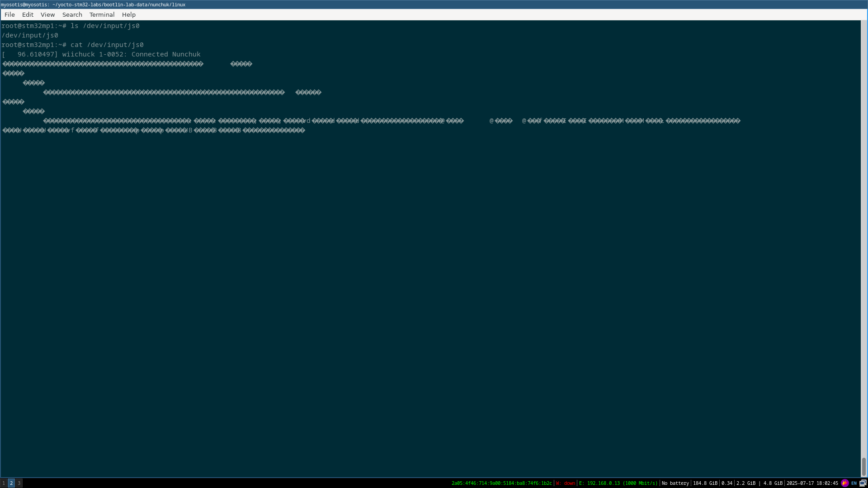The height and width of the screenshot is (488, 868).
Task: Click the purple flame tray icon
Action: (x=844, y=483)
